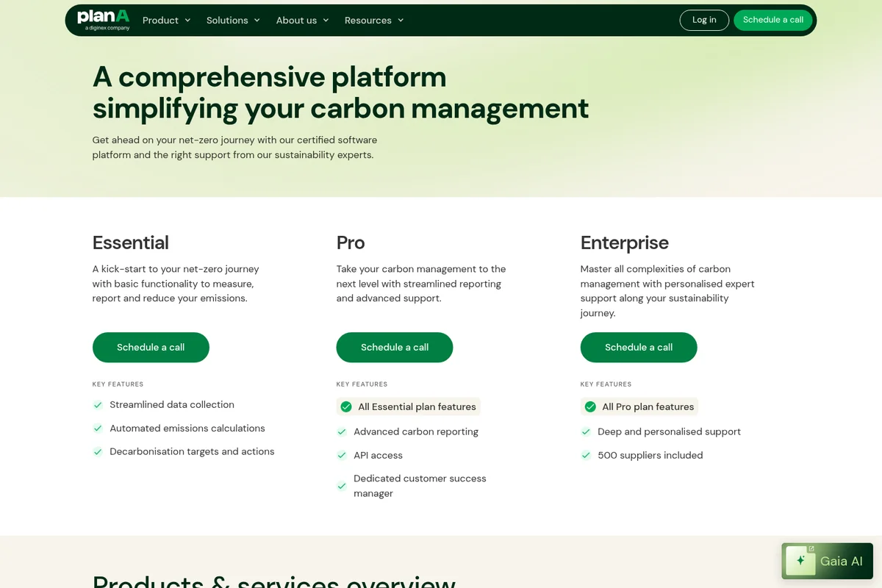
Task: Click the sparkle icon in Gaia AI widget
Action: click(800, 561)
